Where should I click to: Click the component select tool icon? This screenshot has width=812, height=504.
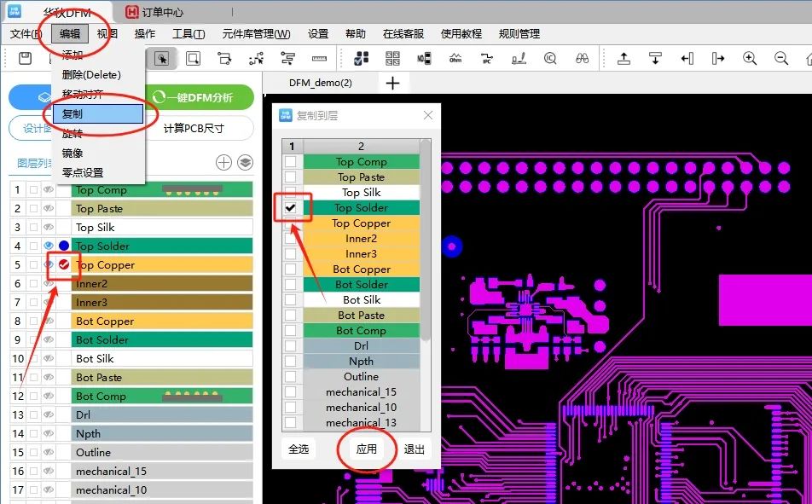click(x=224, y=59)
